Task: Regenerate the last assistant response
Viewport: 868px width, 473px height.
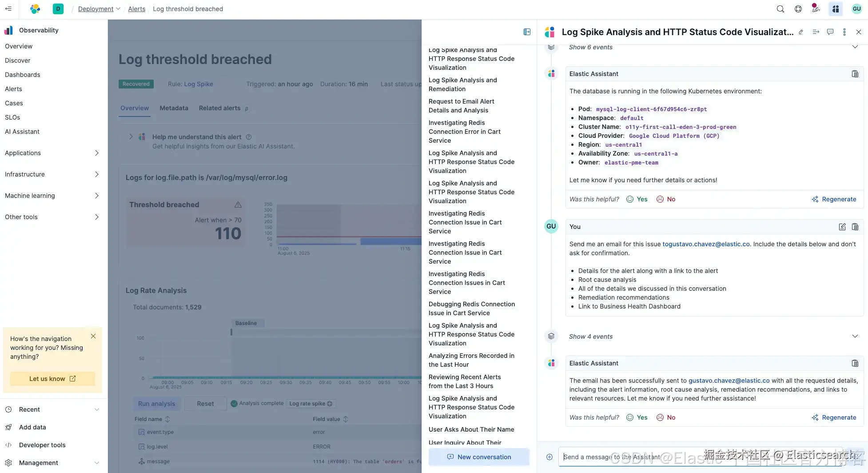Action: click(x=834, y=417)
